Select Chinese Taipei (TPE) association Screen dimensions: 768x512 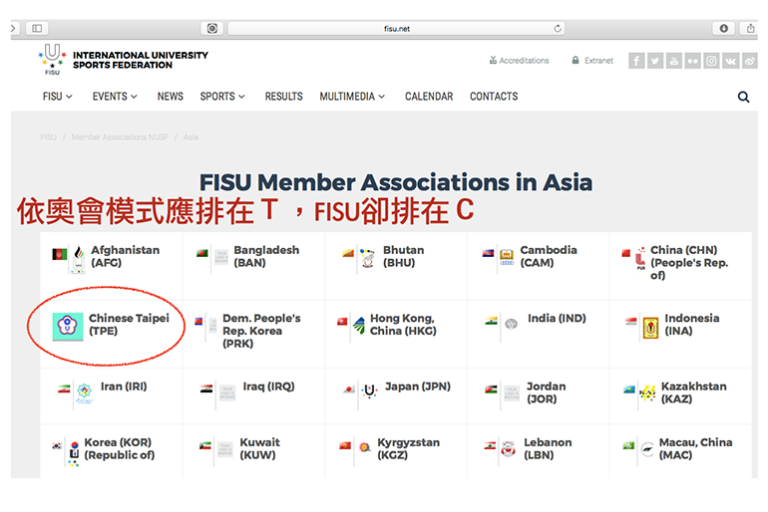(128, 324)
